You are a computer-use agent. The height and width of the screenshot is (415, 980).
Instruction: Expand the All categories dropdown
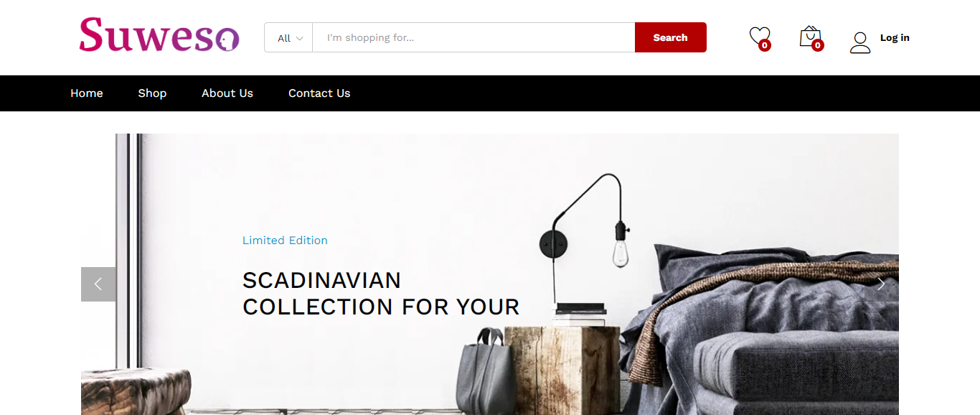[x=288, y=37]
